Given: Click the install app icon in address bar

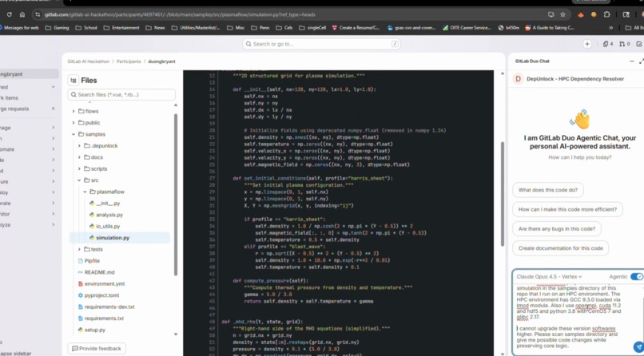Looking at the screenshot, I should 551,14.
